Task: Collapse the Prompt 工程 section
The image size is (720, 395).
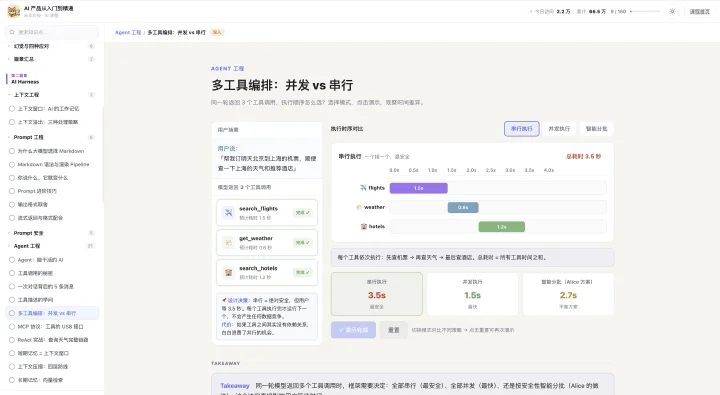Action: pyautogui.click(x=51, y=137)
